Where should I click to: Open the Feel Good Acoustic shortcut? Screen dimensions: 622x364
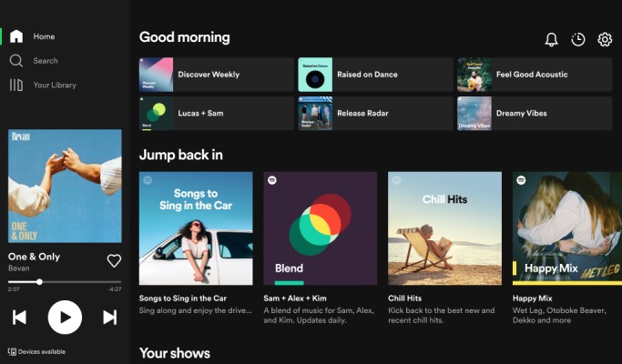tap(535, 75)
